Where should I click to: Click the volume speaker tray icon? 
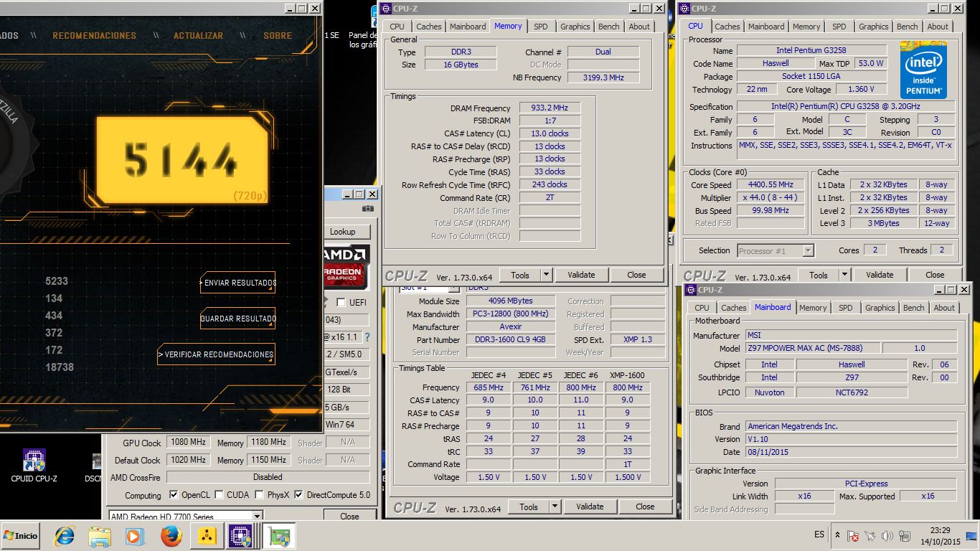pyautogui.click(x=887, y=536)
